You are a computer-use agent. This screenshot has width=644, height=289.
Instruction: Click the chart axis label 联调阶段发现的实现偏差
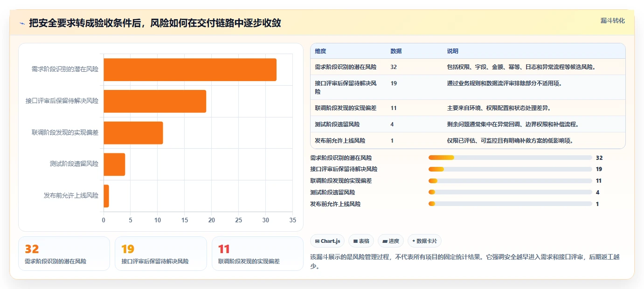65,132
